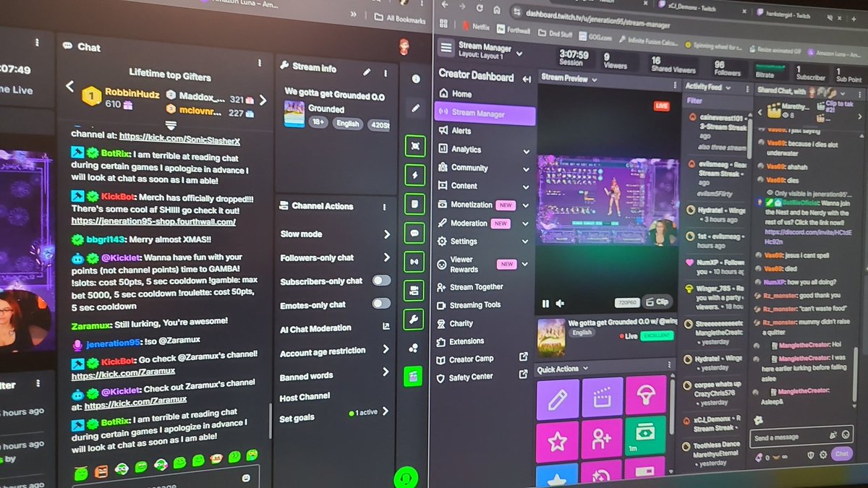
Task: Reload the Twitch dashboard page in the browser
Action: [479, 9]
